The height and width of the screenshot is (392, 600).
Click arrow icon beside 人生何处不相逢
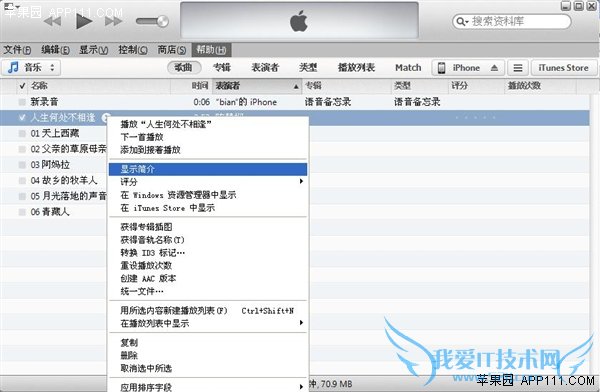[105, 118]
